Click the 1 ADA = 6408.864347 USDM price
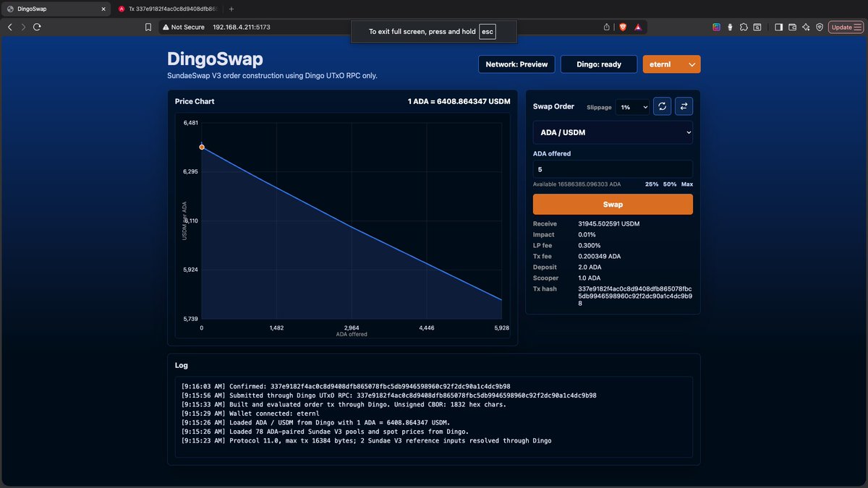Image resolution: width=868 pixels, height=488 pixels. (459, 101)
